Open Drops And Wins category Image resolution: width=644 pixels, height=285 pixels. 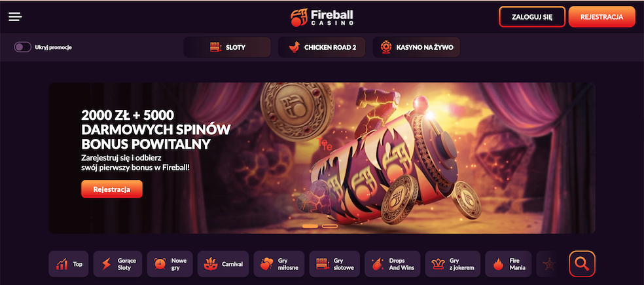pyautogui.click(x=393, y=264)
